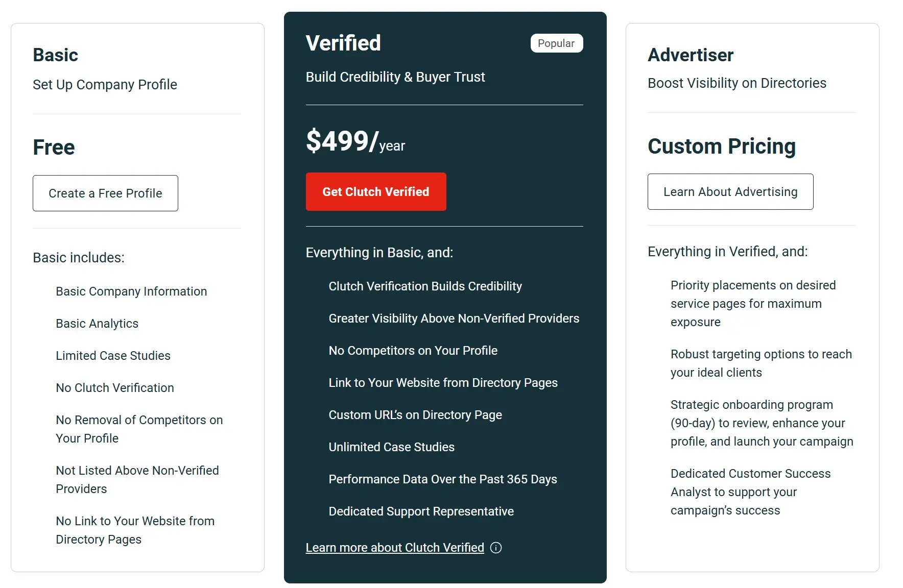Image resolution: width=903 pixels, height=588 pixels.
Task: Click the Priority placements feature text
Action: (x=752, y=303)
